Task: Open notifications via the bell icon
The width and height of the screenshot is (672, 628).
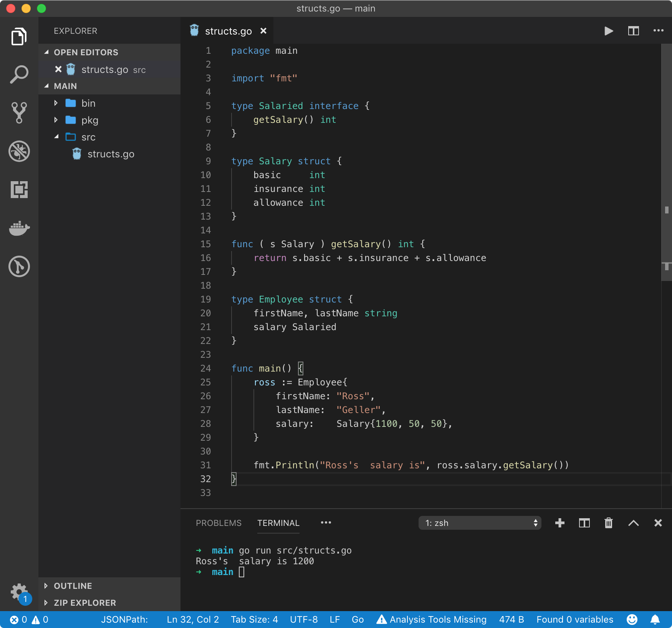Action: click(655, 619)
